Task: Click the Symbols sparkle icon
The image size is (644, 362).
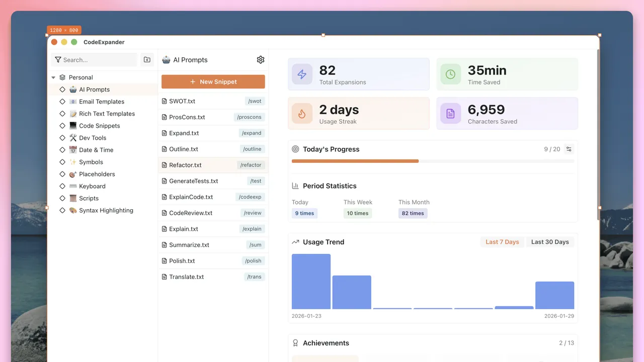Action: [x=73, y=162]
